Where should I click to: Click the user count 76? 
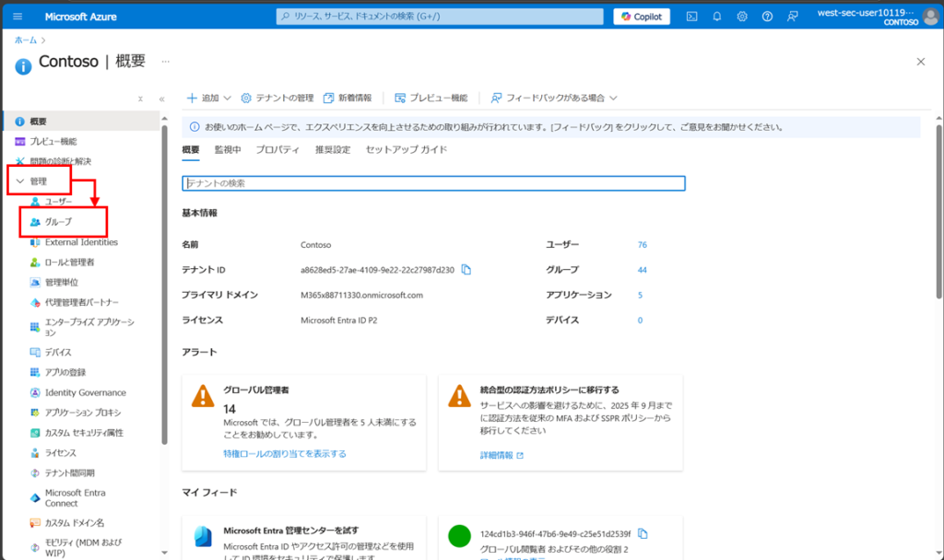tap(643, 245)
